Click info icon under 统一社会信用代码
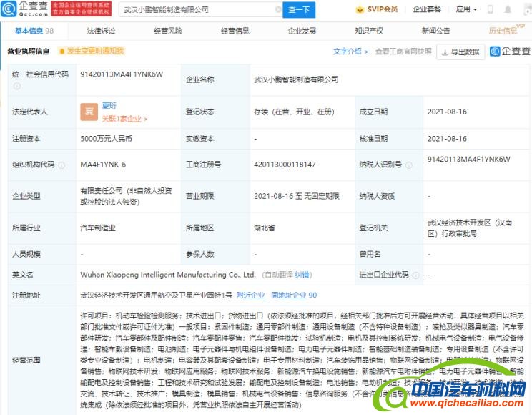 tap(16, 87)
